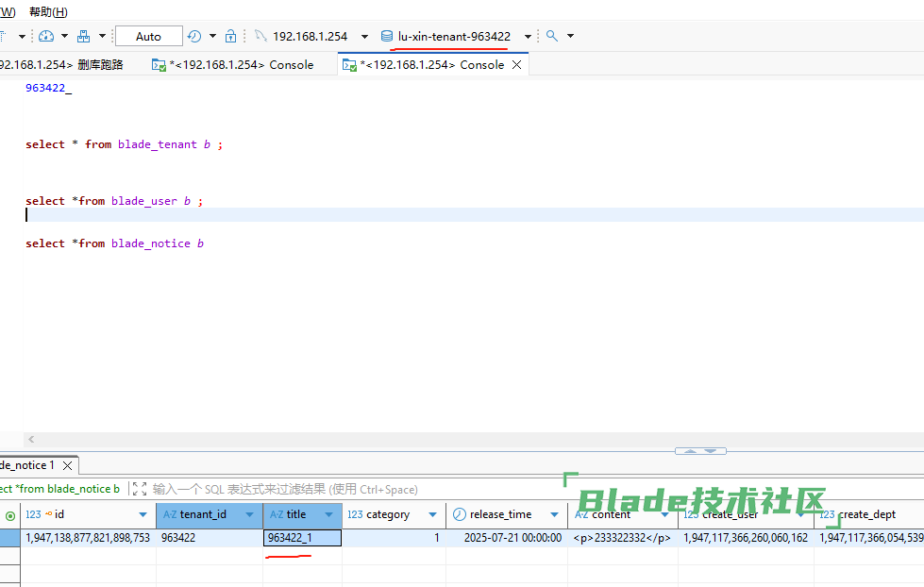The height and width of the screenshot is (587, 924).
Task: Click the network driver icon in toolbar
Action: point(84,36)
